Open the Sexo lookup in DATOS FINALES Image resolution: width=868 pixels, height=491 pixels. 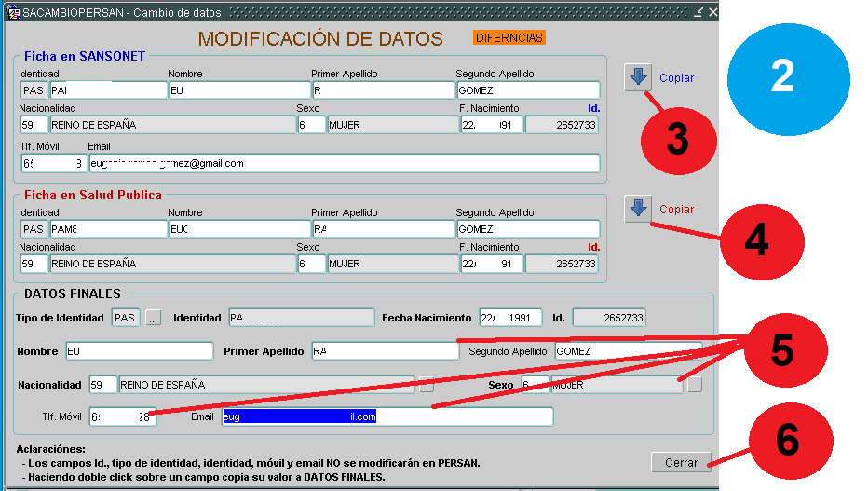click(x=695, y=384)
